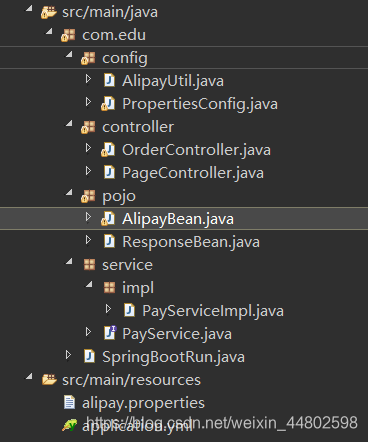This screenshot has height=442, width=368.
Task: Click the PropertiesConfig.java file icon
Action: [x=108, y=104]
